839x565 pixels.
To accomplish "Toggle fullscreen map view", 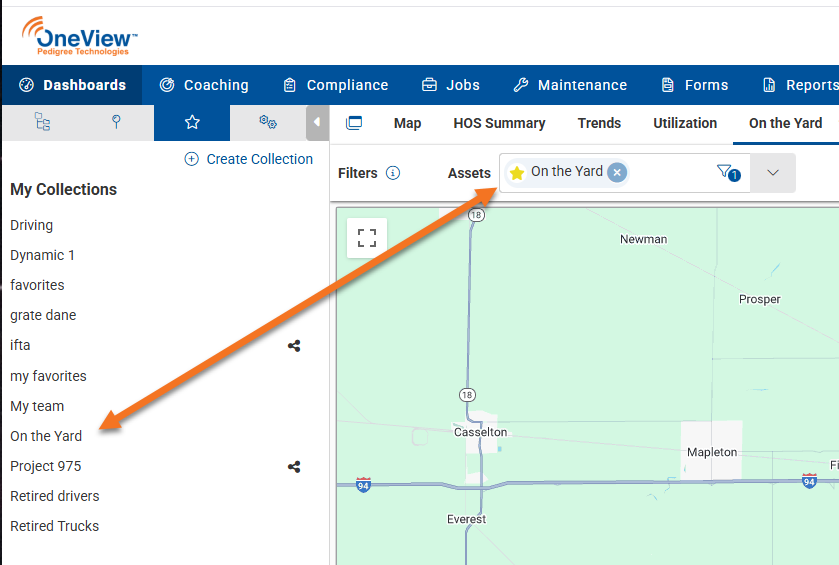I will point(367,238).
